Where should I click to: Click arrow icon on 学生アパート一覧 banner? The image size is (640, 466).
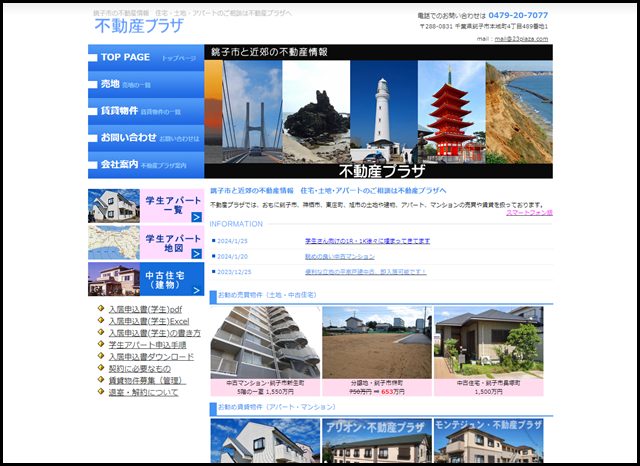(197, 217)
